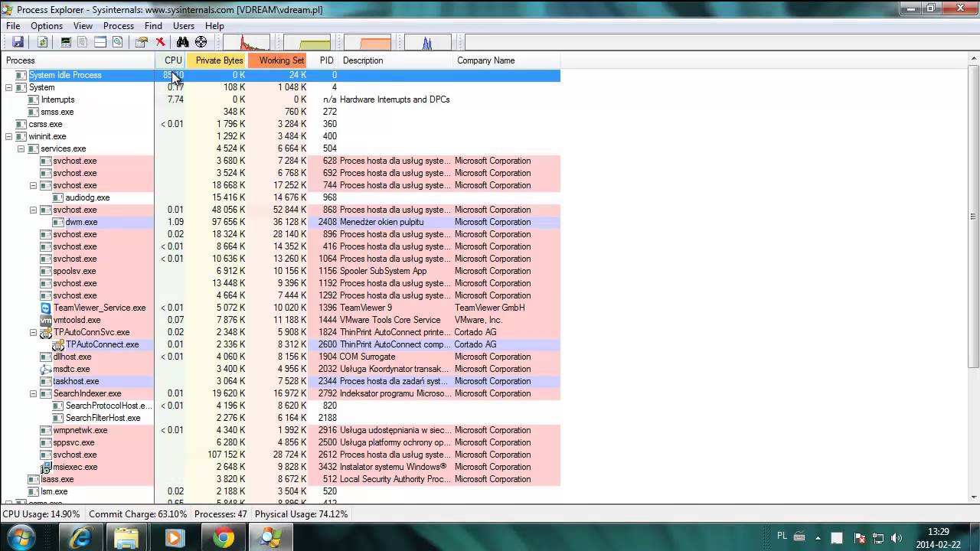Click the dwm.exe process icon
Screen dimensions: 980x551
tap(58, 222)
